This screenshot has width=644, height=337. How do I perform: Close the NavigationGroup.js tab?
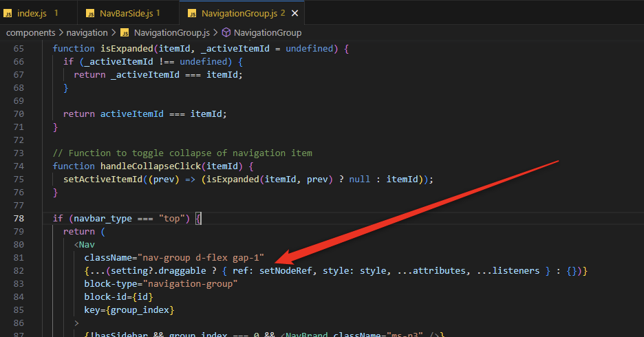[294, 14]
